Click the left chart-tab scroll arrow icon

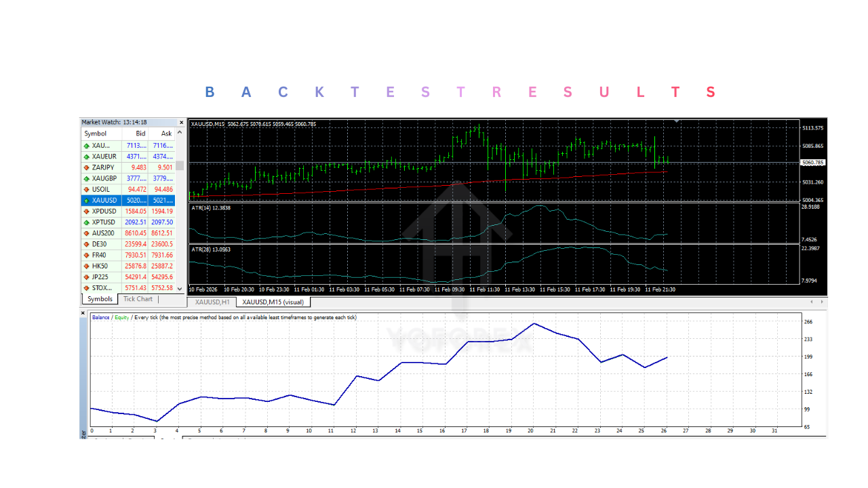[811, 302]
